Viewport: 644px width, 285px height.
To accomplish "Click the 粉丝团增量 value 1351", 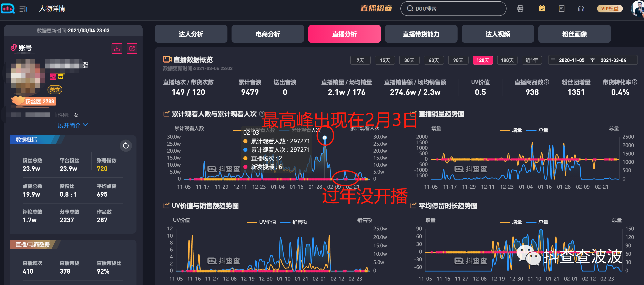I will pos(576,92).
